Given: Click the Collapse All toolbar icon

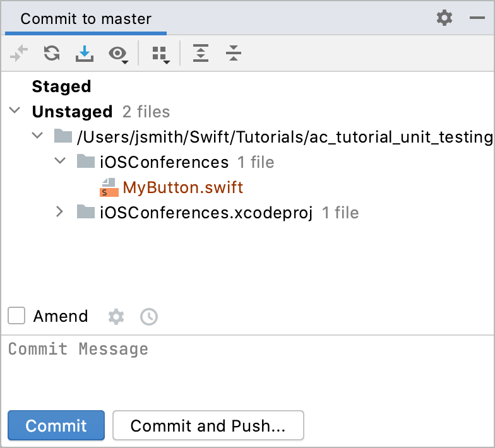Looking at the screenshot, I should pyautogui.click(x=234, y=53).
